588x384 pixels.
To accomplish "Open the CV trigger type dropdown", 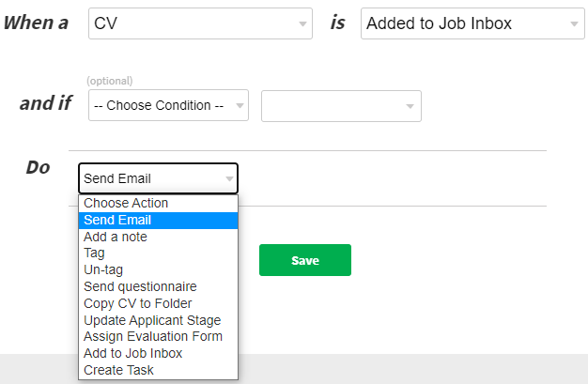I will pos(199,23).
